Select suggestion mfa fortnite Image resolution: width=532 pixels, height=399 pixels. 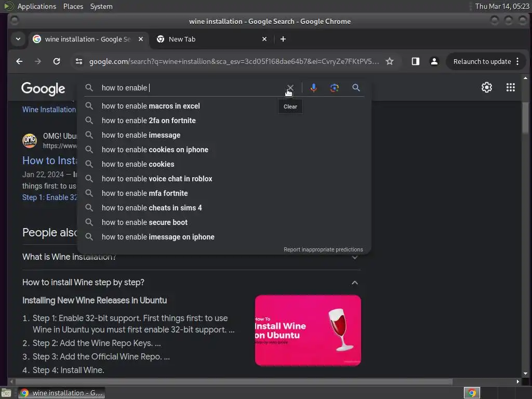pyautogui.click(x=224, y=193)
